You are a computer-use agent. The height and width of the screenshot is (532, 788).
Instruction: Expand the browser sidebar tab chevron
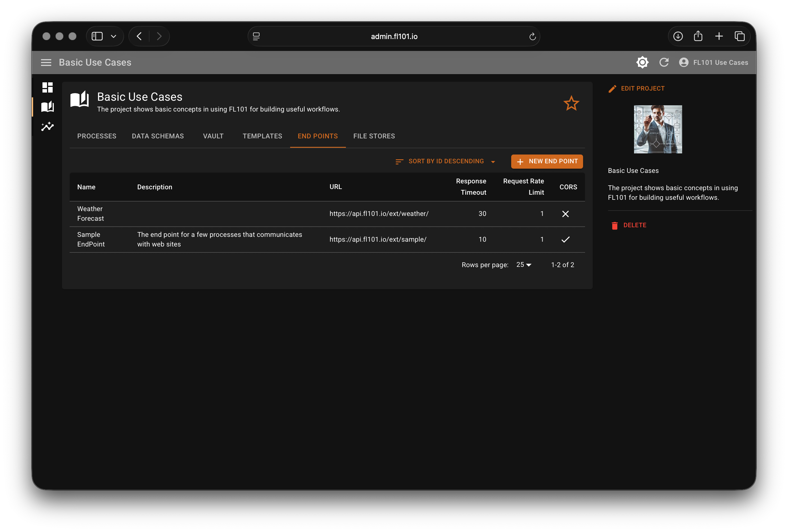pyautogui.click(x=113, y=36)
